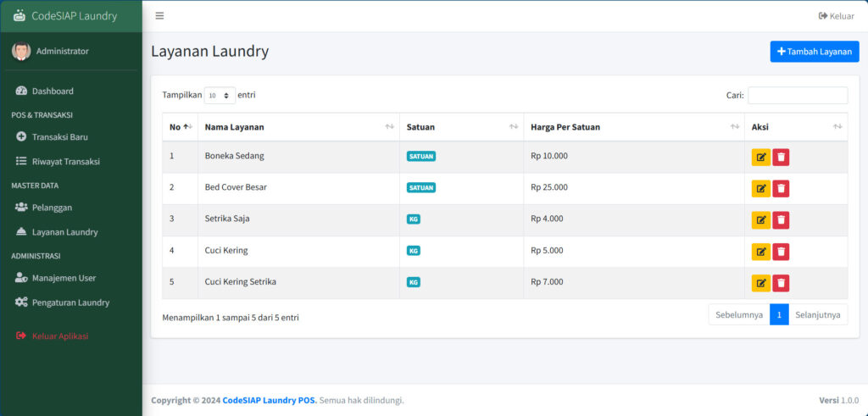The image size is (868, 416).
Task: Open the entries per page dropdown
Action: pos(220,96)
